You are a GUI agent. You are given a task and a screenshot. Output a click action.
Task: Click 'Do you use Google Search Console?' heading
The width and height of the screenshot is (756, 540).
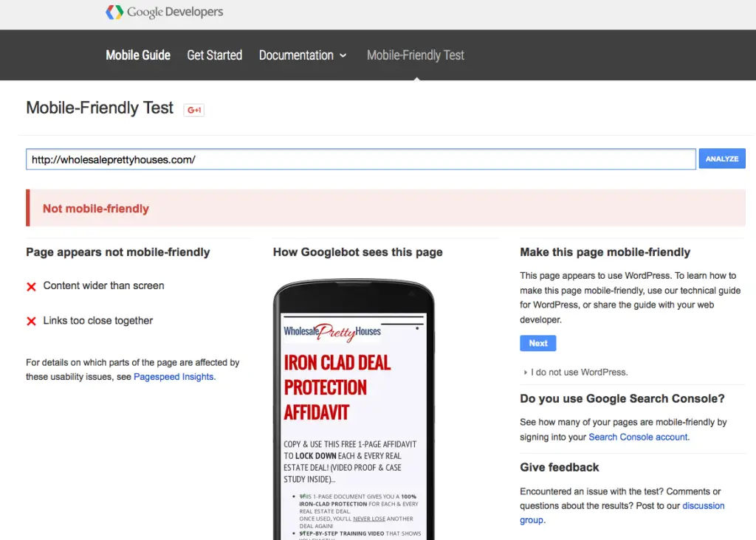pyautogui.click(x=622, y=399)
